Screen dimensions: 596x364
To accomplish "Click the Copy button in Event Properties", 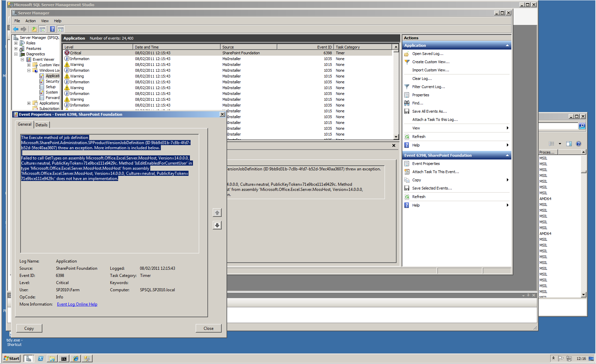I will click(x=29, y=328).
